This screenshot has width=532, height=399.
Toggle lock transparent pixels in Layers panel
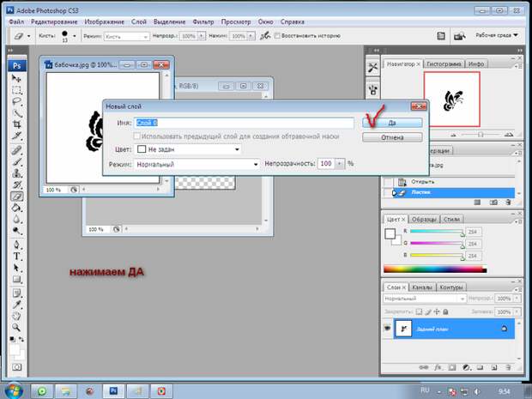(x=420, y=311)
